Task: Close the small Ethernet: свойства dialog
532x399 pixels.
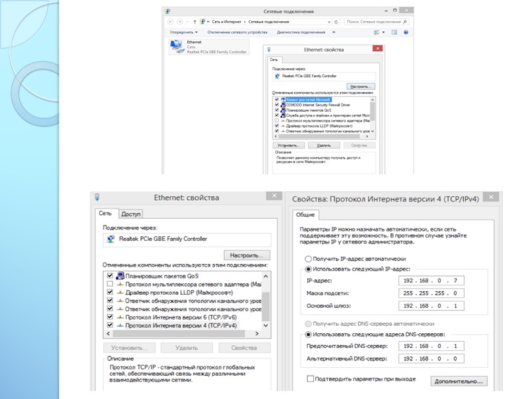Action: [x=378, y=49]
